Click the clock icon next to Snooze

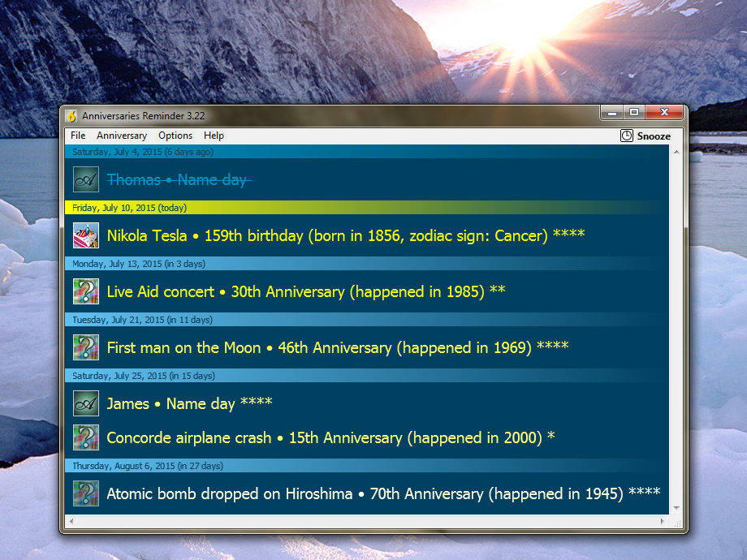coord(625,136)
